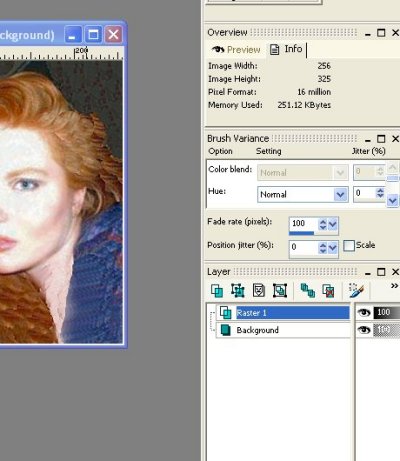The image size is (400, 461).
Task: Click the Fade rate value field
Action: click(x=304, y=223)
